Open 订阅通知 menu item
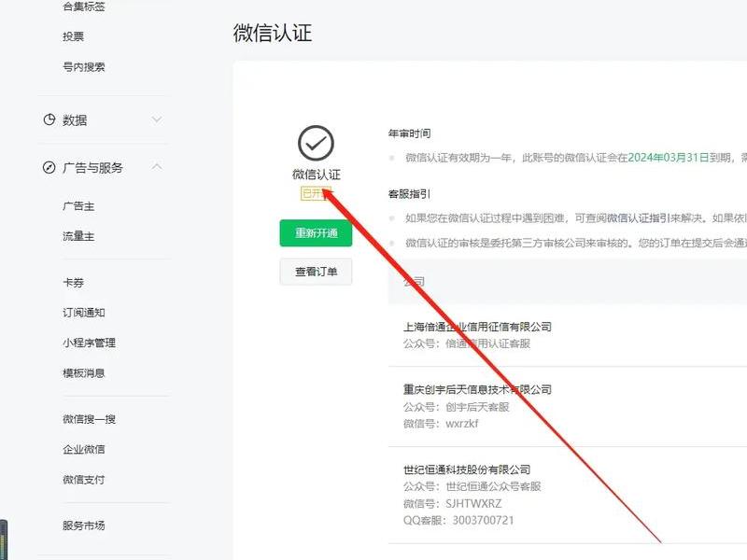 [x=84, y=313]
